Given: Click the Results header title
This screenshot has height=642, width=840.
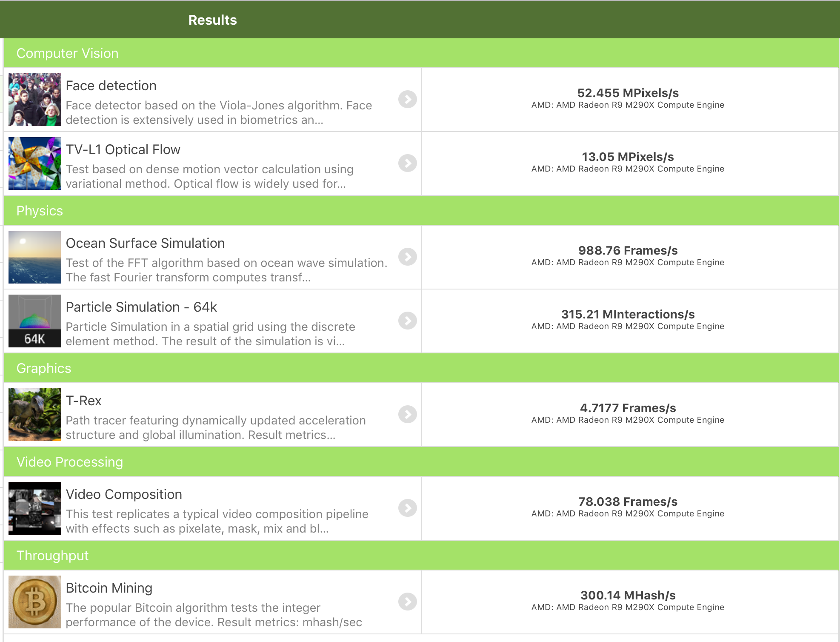Looking at the screenshot, I should [x=212, y=20].
